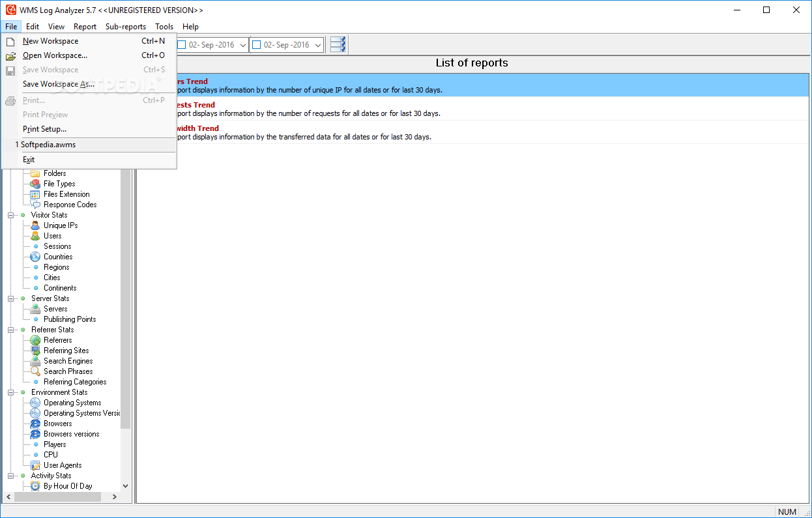Select the requests trend report row
Image resolution: width=812 pixels, height=518 pixels.
click(x=472, y=109)
